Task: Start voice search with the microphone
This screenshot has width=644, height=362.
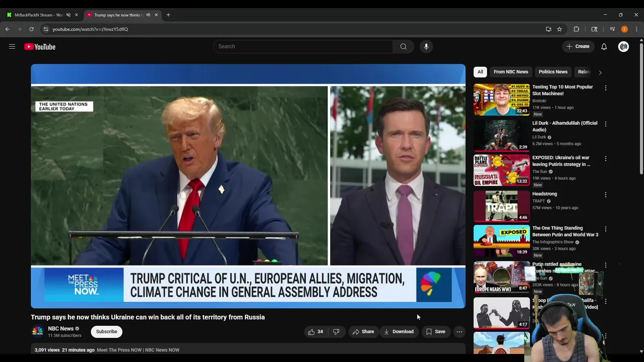Action: (426, 47)
